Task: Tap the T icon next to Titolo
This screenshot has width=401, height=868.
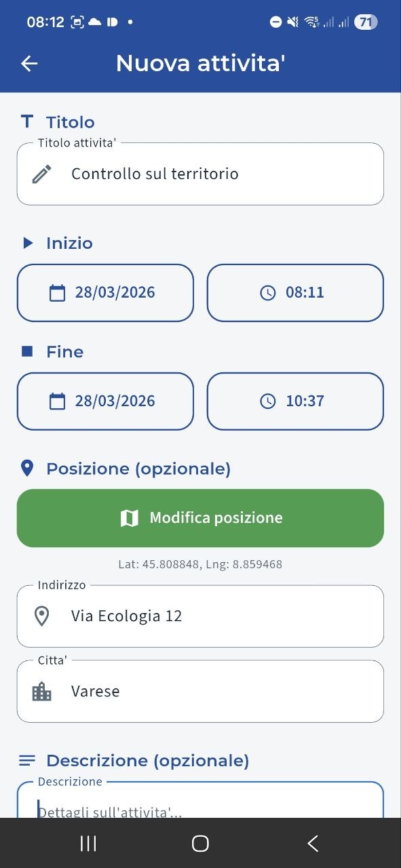Action: [x=26, y=121]
